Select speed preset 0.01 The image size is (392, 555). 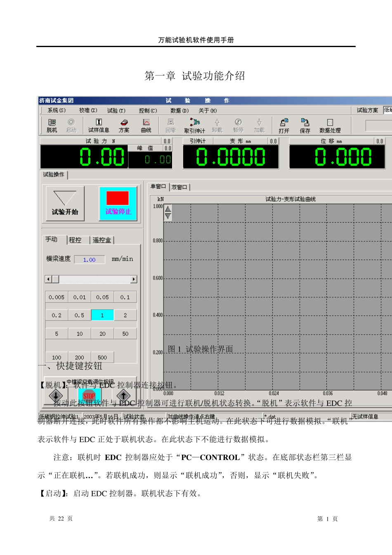tap(80, 297)
